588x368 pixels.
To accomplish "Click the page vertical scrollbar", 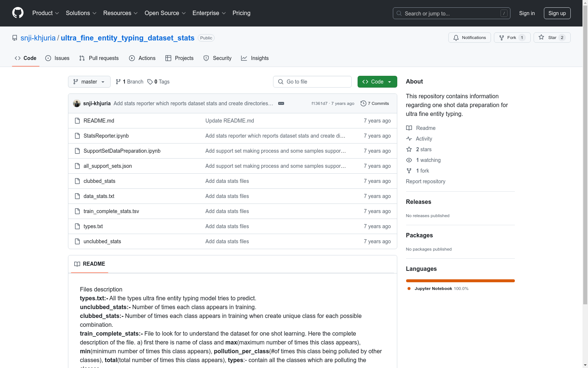I will (x=585, y=155).
